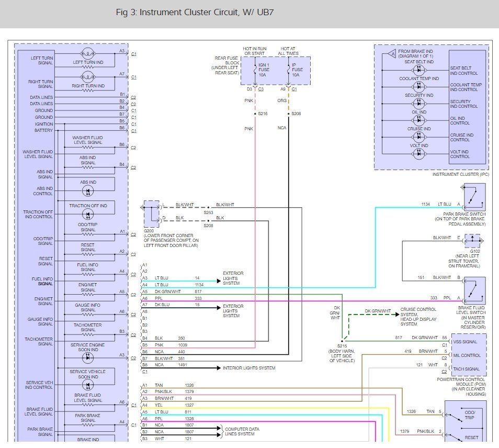Viewport: 499px width, 448px height.
Task: Select the 'BRAKE FLUID LEVEL SWITCH' label
Action: [x=470, y=310]
